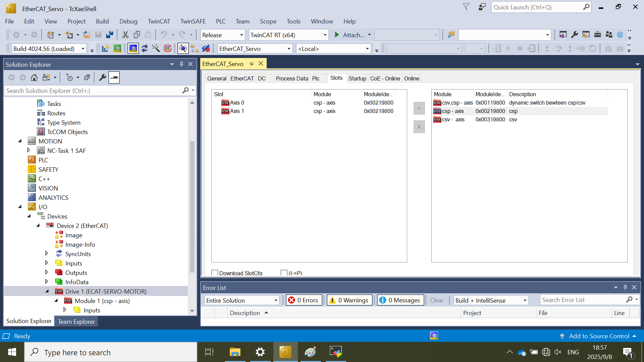Screen dimensions: 644x362
Task: Toggle the 0 Warnings filter
Action: tap(350, 300)
